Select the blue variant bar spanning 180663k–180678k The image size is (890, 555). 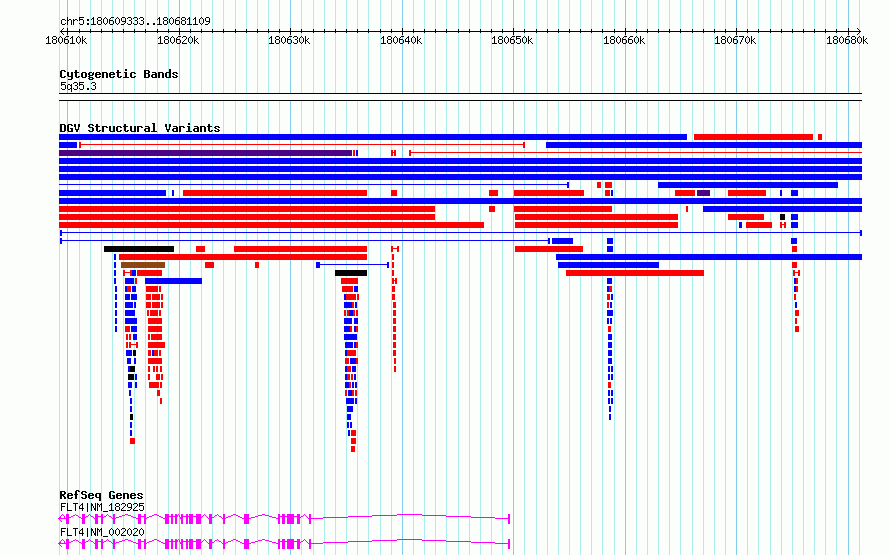pyautogui.click(x=748, y=185)
